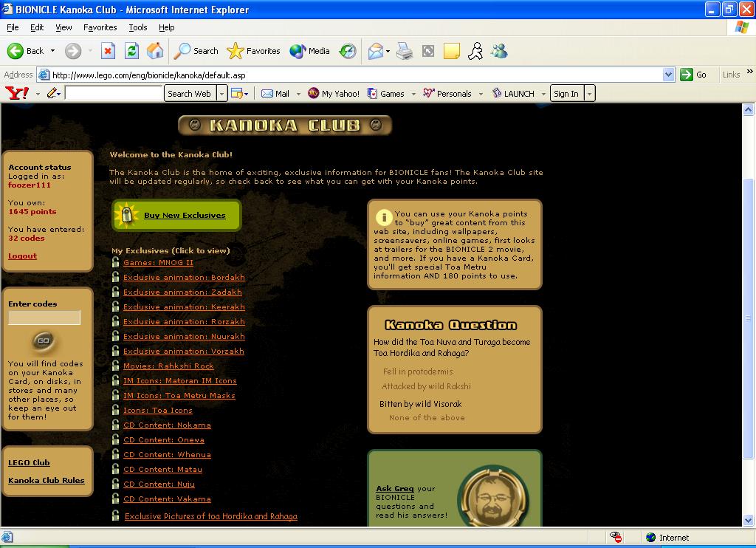
Task: Click the Yahoo Sign In button
Action: [x=567, y=94]
